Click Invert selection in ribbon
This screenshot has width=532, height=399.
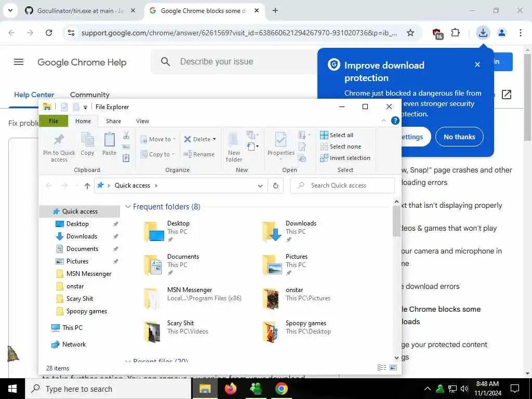point(345,158)
